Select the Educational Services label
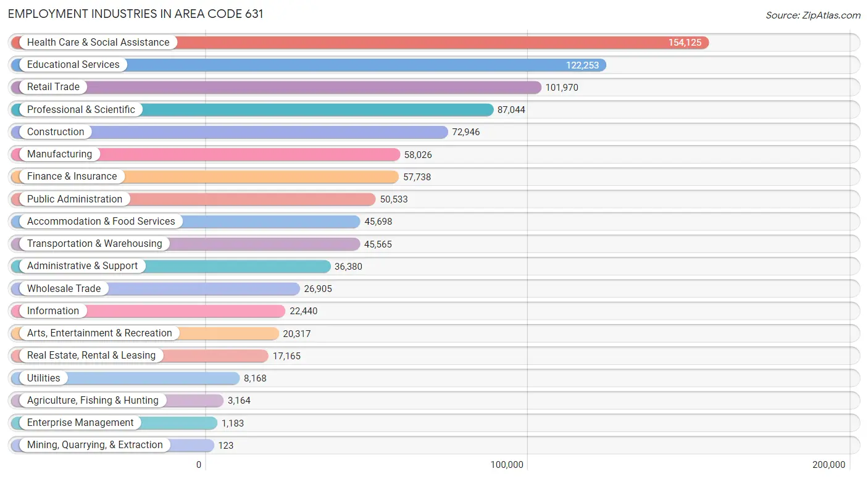The image size is (868, 479). 73,64
